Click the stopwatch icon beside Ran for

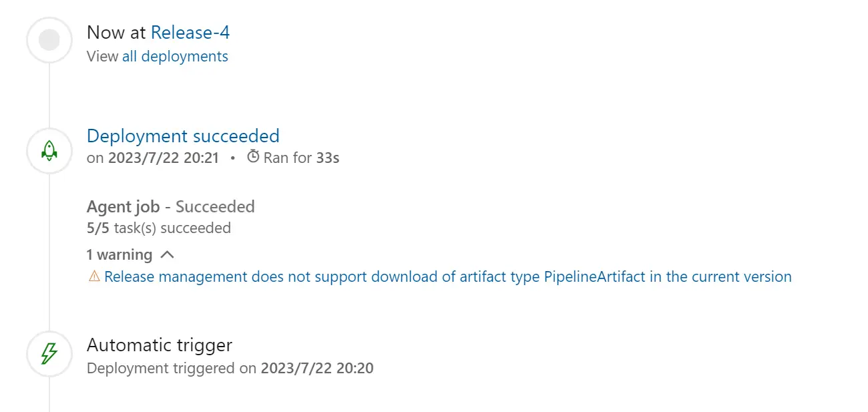(x=253, y=158)
